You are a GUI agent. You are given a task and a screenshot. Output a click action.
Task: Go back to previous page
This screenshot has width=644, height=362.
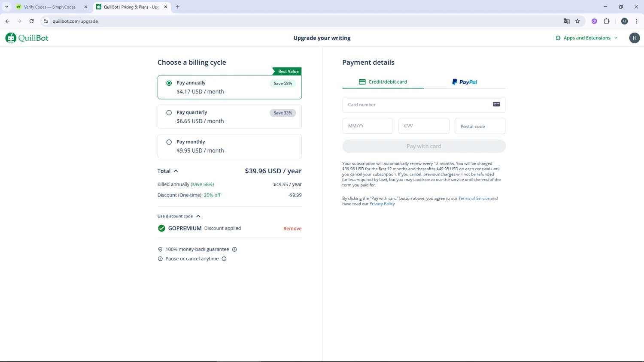tap(7, 21)
